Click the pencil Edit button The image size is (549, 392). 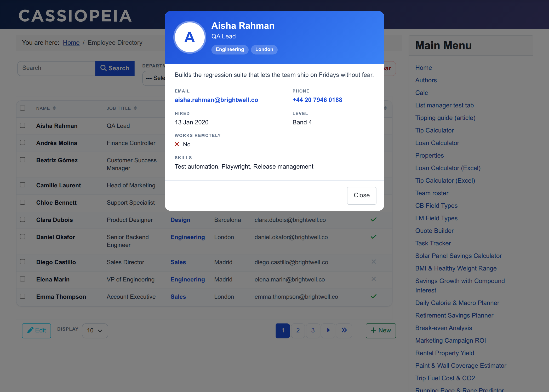pyautogui.click(x=36, y=331)
